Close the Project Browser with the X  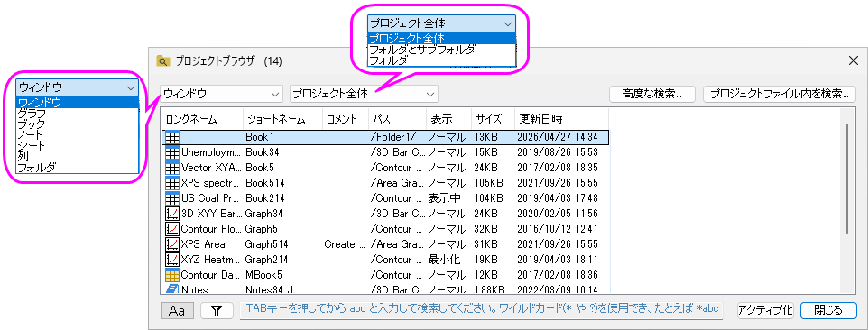(854, 60)
